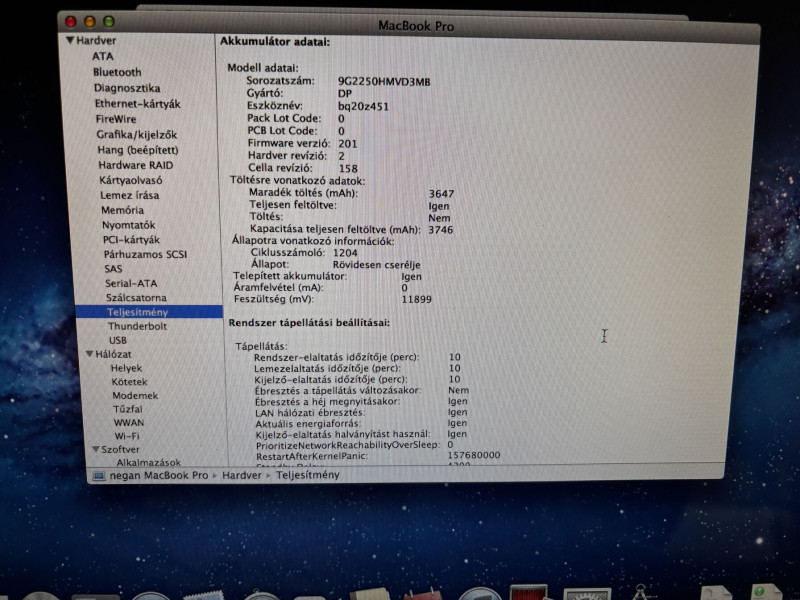Open Tűzfal network entry
Screen dimensions: 800x600
click(128, 409)
